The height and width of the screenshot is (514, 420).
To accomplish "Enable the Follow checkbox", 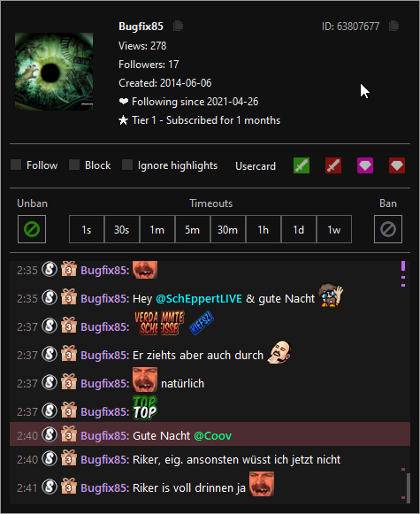I will click(16, 165).
